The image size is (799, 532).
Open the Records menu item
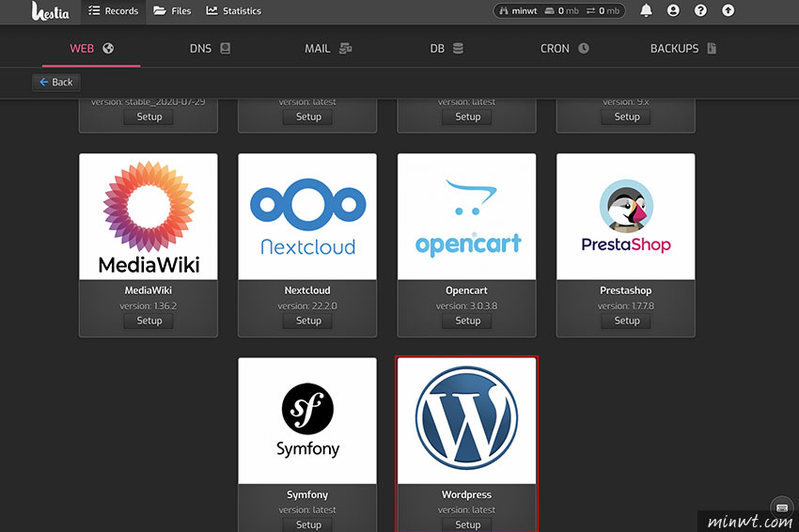coord(113,10)
